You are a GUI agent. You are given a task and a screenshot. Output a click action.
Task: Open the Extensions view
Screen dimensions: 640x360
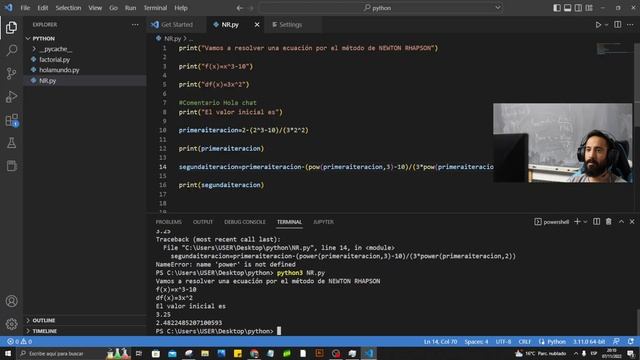pyautogui.click(x=11, y=120)
